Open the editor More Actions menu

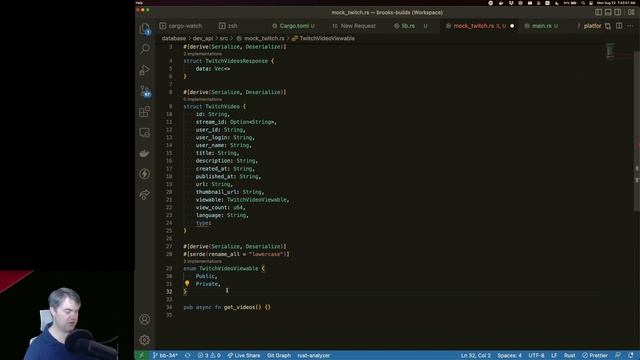tap(631, 26)
